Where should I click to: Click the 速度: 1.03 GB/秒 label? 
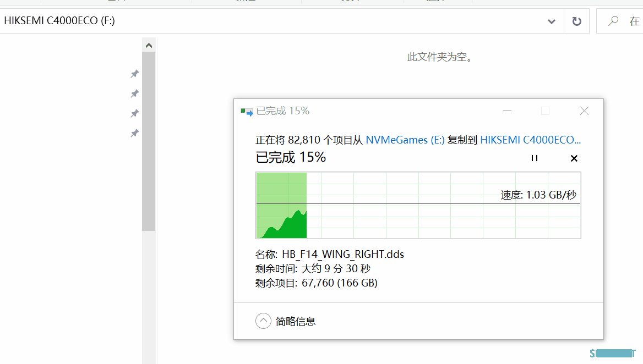click(x=538, y=195)
